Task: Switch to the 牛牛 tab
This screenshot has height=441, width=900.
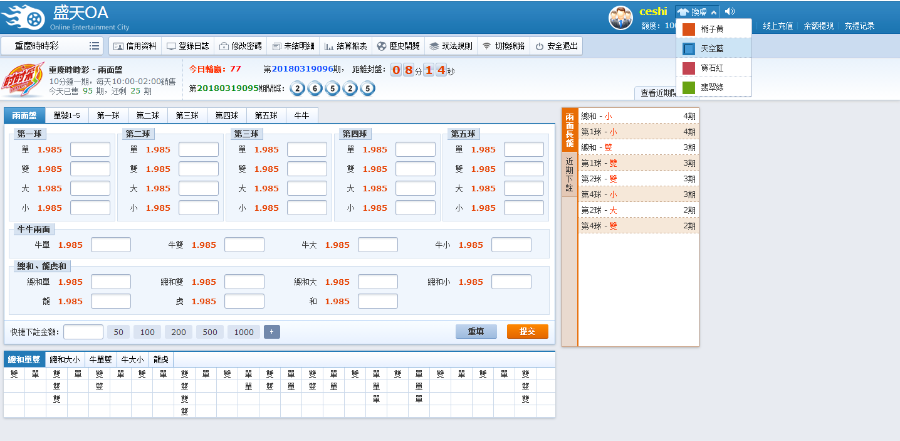Action: point(301,116)
